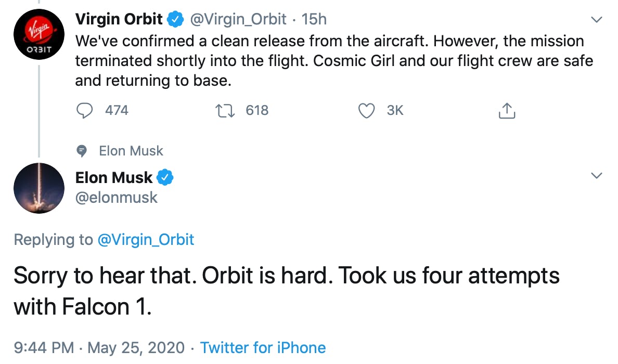618x364 pixels.
Task: Open the Twitter for iPhone source link
Action: (x=263, y=347)
